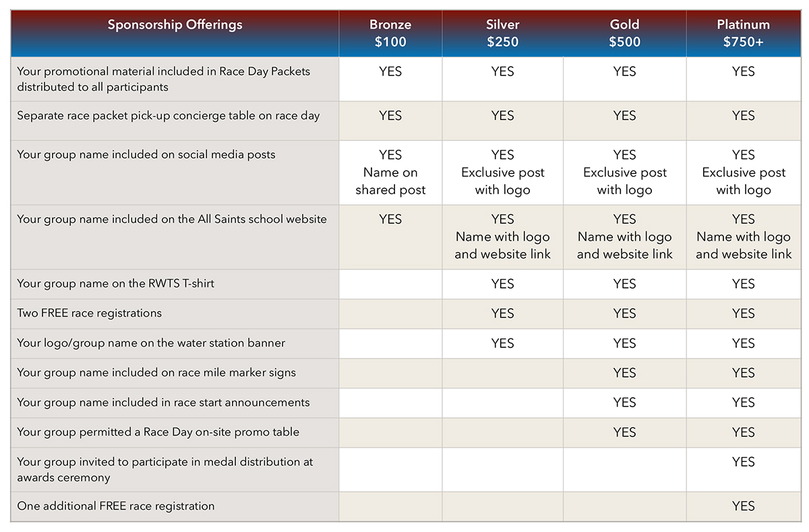Click the Gold $500 column header
The height and width of the screenshot is (532, 809).
point(624,33)
